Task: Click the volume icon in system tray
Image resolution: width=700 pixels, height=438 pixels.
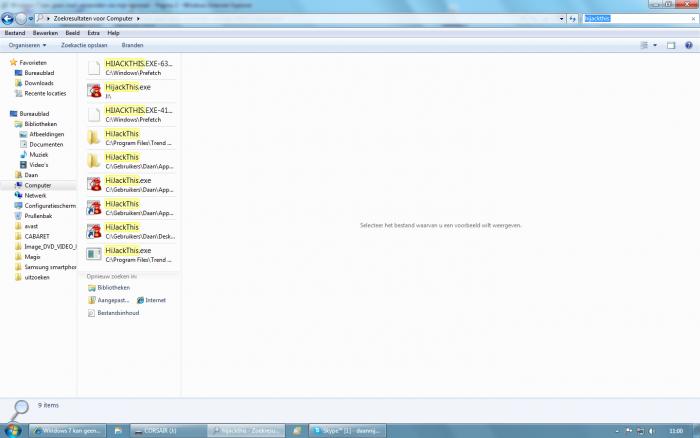Action: pos(651,431)
